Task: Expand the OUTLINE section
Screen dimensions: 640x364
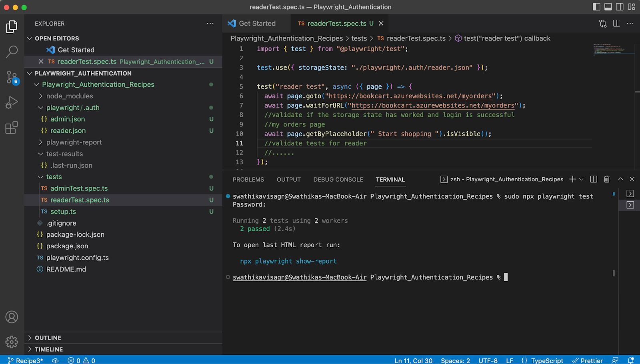Action: pos(48,338)
